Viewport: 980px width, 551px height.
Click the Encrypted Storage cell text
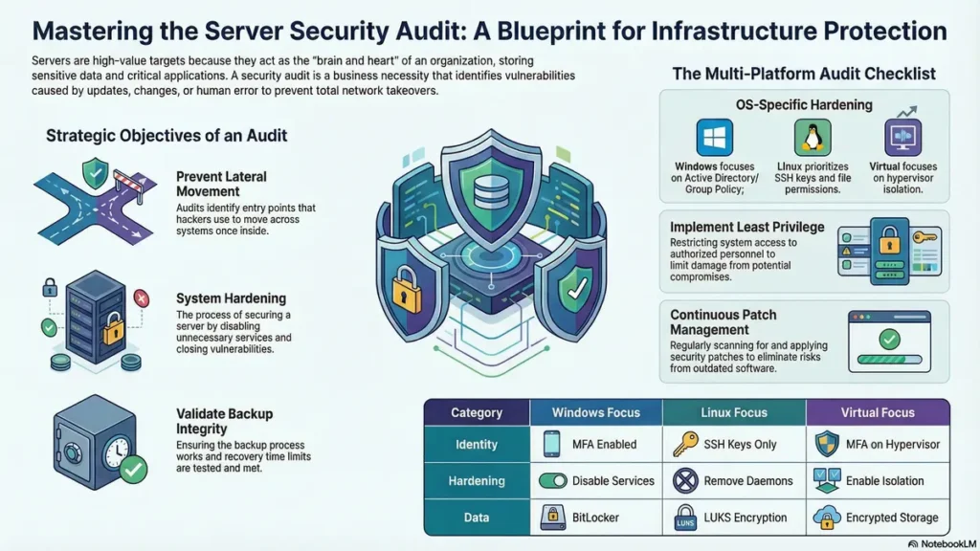pos(892,518)
